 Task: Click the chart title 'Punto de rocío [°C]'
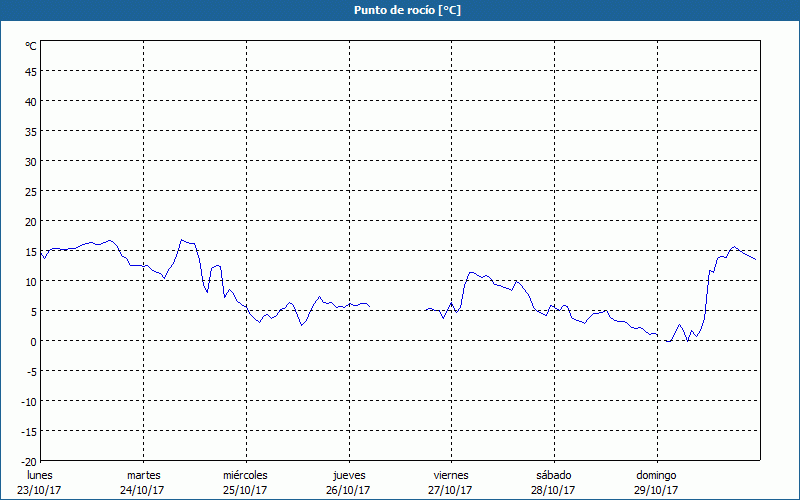click(x=400, y=10)
